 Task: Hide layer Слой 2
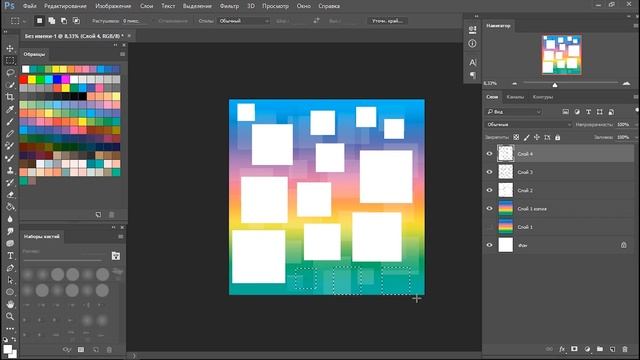tap(489, 190)
